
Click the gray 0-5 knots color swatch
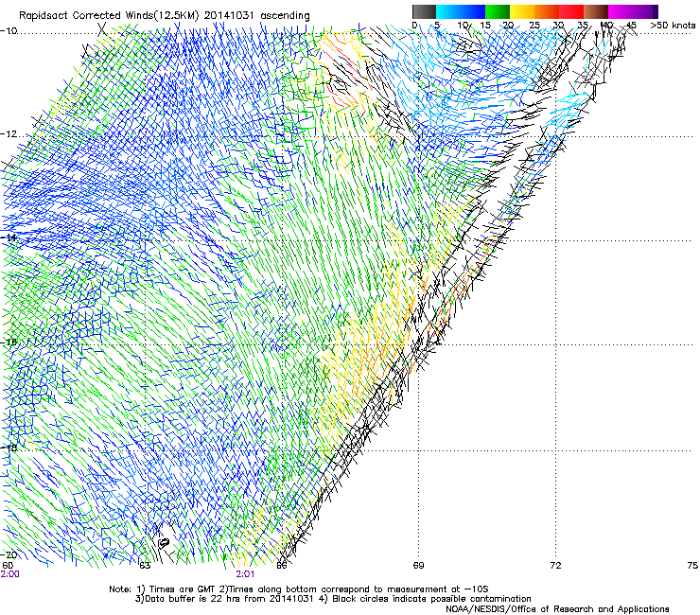(424, 11)
